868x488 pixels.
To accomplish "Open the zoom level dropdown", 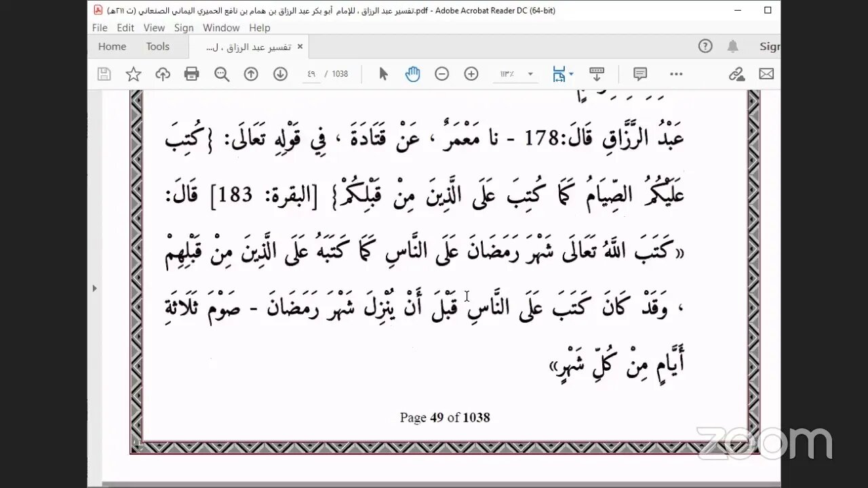I will click(x=530, y=74).
